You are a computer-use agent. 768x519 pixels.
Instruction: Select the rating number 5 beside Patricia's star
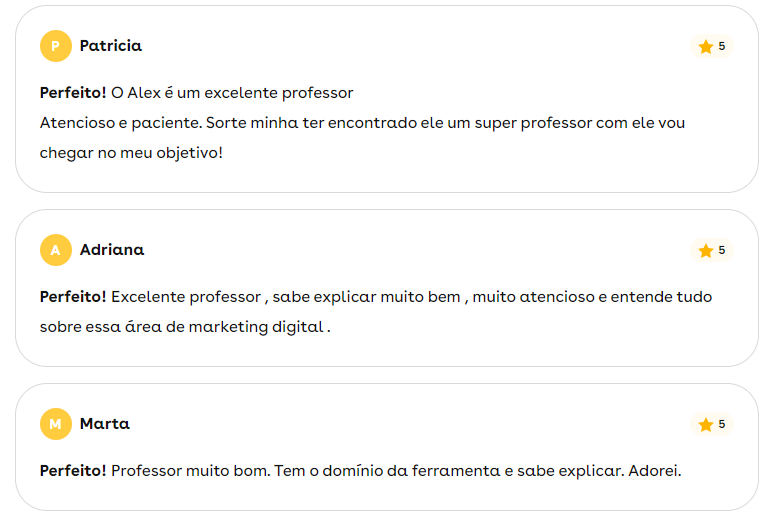722,46
